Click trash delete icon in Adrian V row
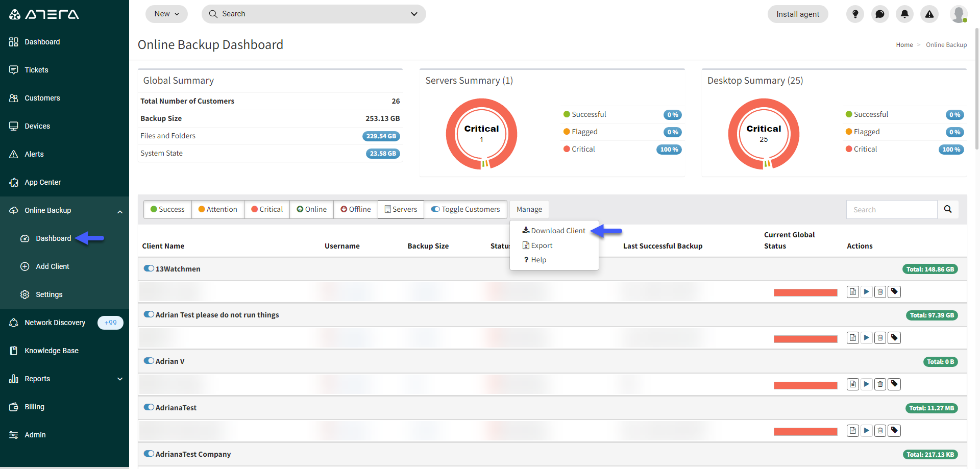The image size is (980, 469). coord(880,384)
